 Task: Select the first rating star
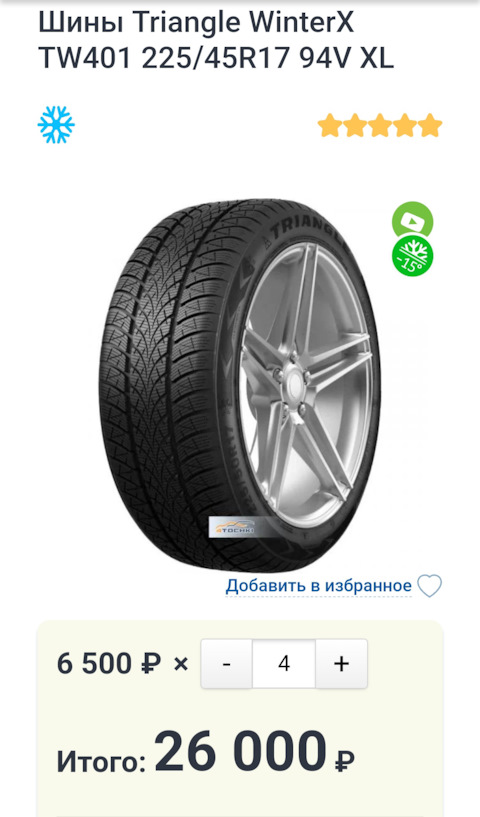[330, 126]
